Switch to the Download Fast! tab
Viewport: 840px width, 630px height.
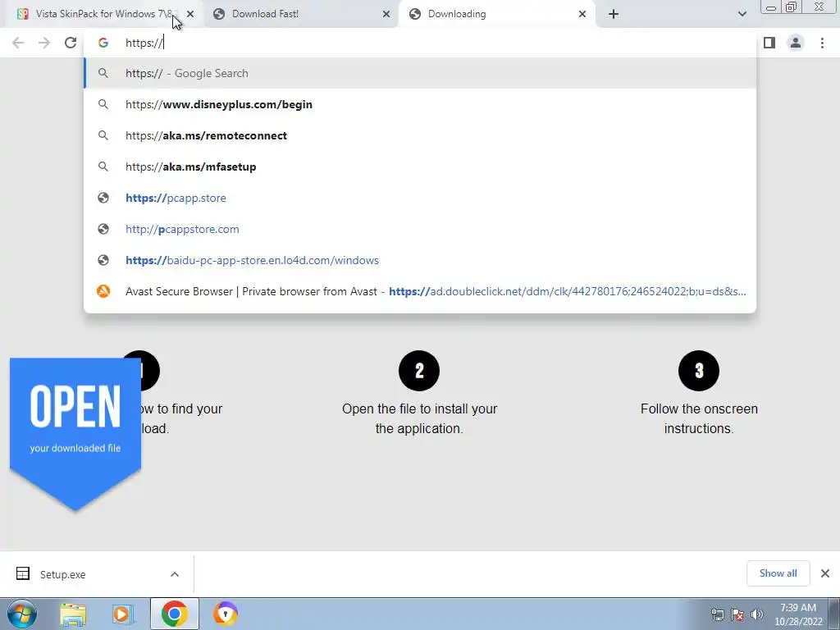pyautogui.click(x=300, y=14)
